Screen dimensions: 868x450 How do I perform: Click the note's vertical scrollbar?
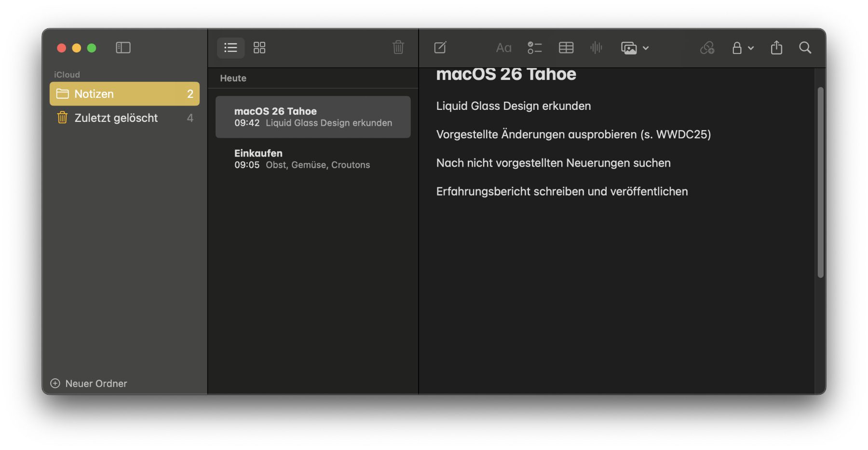click(x=820, y=182)
